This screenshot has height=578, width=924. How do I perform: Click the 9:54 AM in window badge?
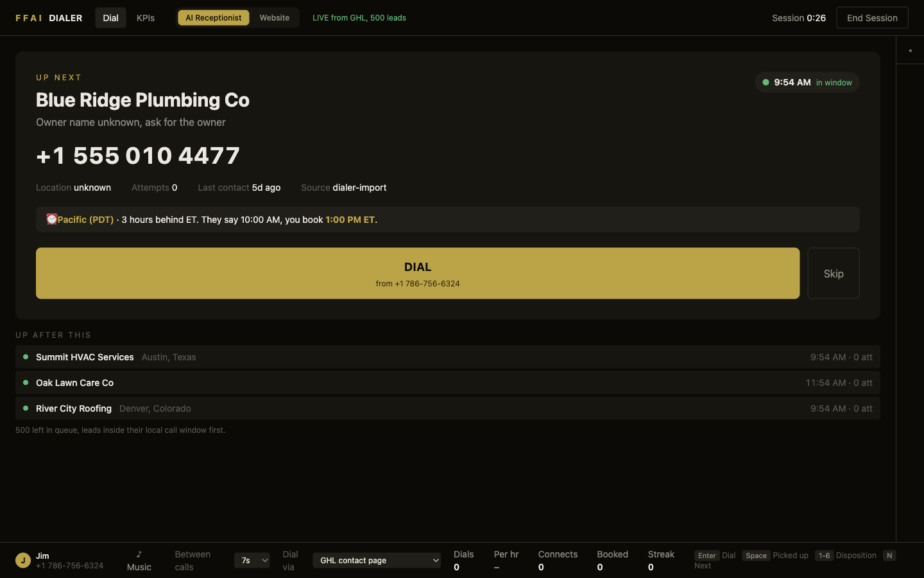click(807, 82)
